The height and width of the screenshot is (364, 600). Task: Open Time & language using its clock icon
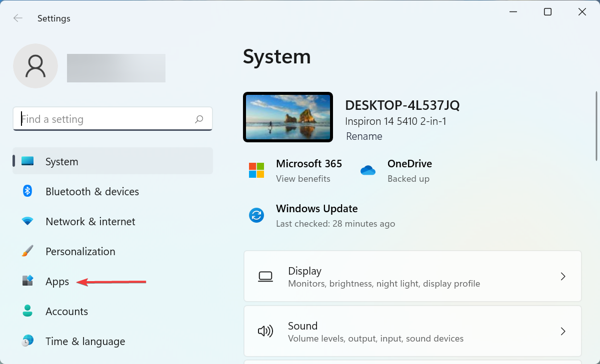(x=27, y=341)
